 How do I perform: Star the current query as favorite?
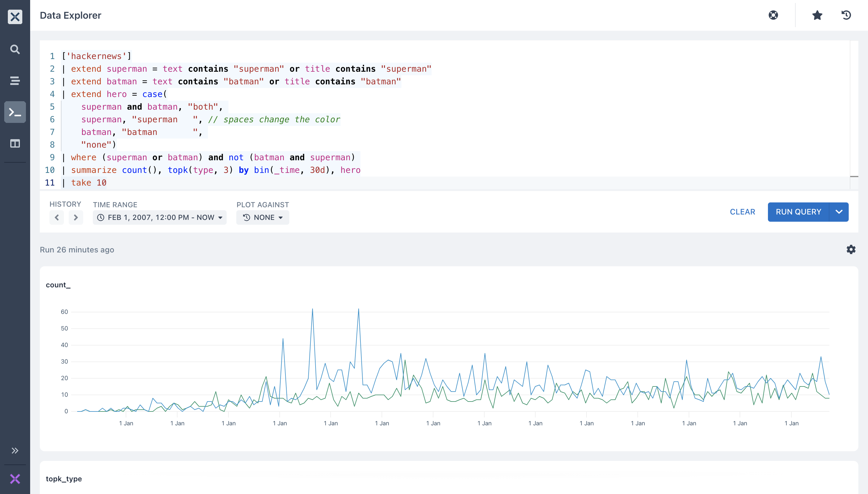817,15
